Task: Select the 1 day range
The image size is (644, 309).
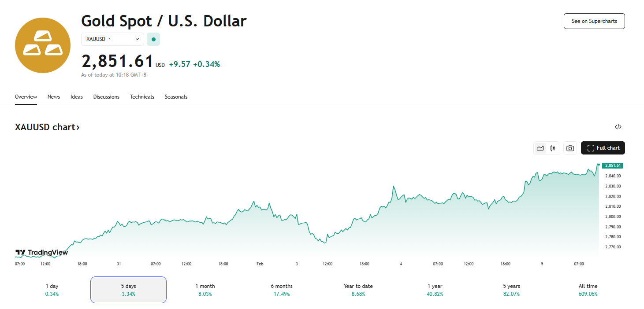Action: [52, 290]
